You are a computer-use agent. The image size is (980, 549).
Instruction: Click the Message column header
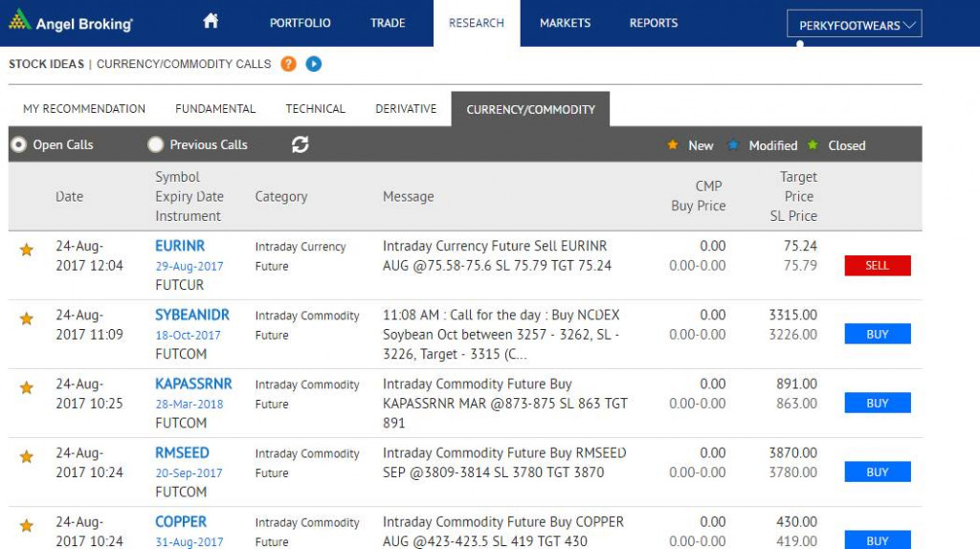[408, 196]
